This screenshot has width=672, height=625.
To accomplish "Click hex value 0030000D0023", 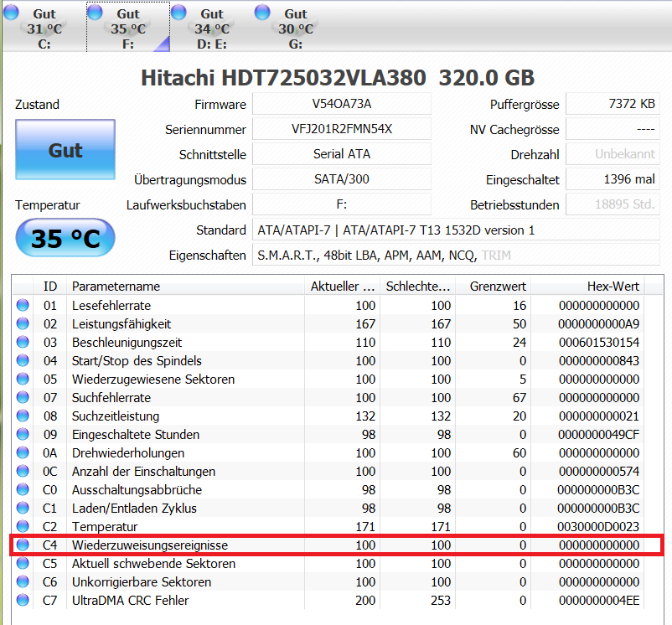I will (599, 526).
